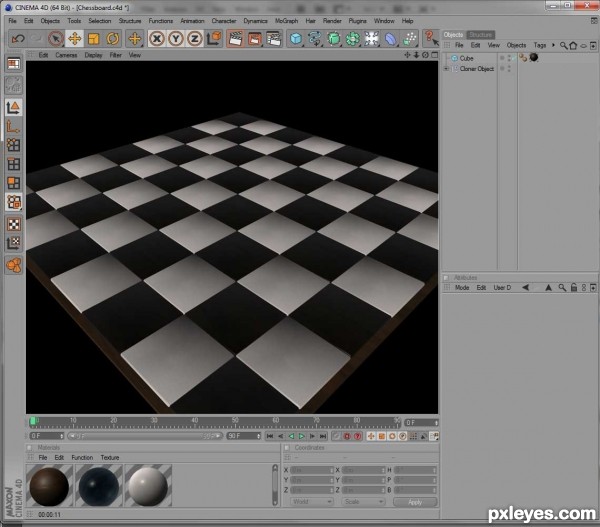This screenshot has width=600, height=527.
Task: Open viewport Cameras menu
Action: point(66,55)
